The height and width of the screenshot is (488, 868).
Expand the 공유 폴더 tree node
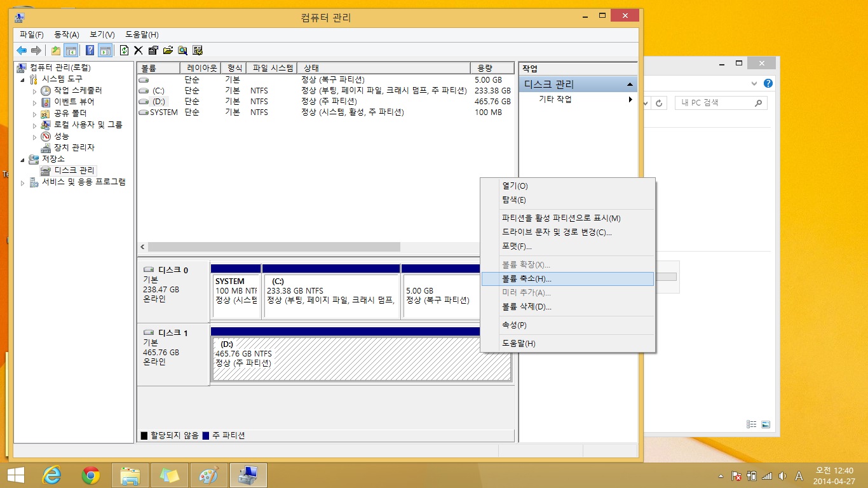pyautogui.click(x=35, y=114)
